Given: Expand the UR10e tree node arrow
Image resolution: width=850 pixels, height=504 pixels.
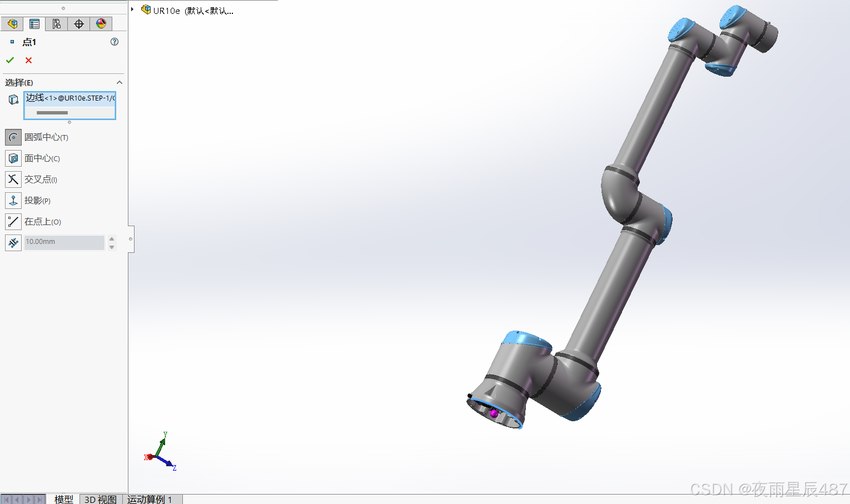Looking at the screenshot, I should click(x=132, y=9).
